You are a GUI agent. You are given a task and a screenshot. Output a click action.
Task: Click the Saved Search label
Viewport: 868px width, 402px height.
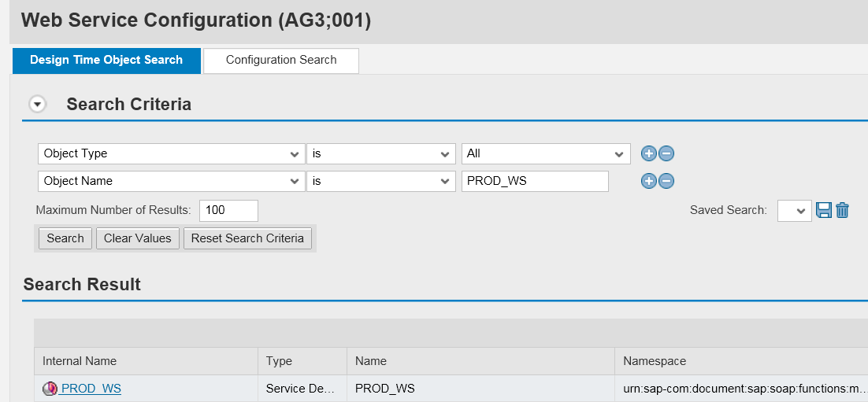pos(729,210)
